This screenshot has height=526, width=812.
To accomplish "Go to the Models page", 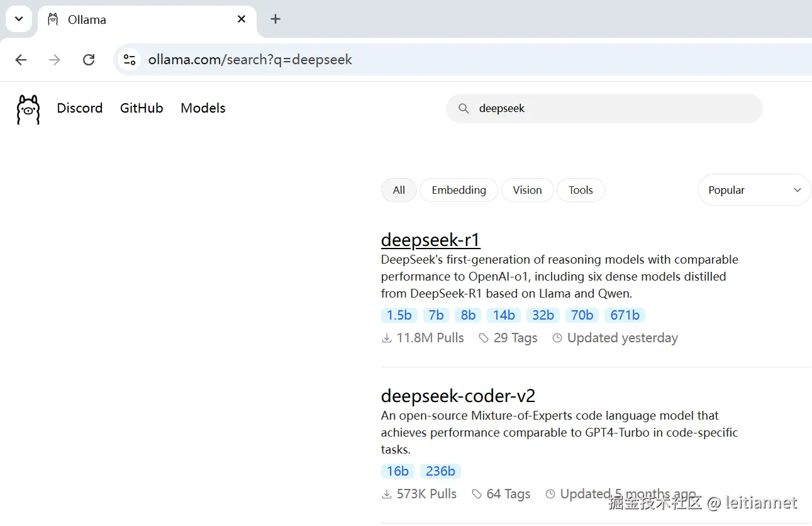I will pos(203,108).
